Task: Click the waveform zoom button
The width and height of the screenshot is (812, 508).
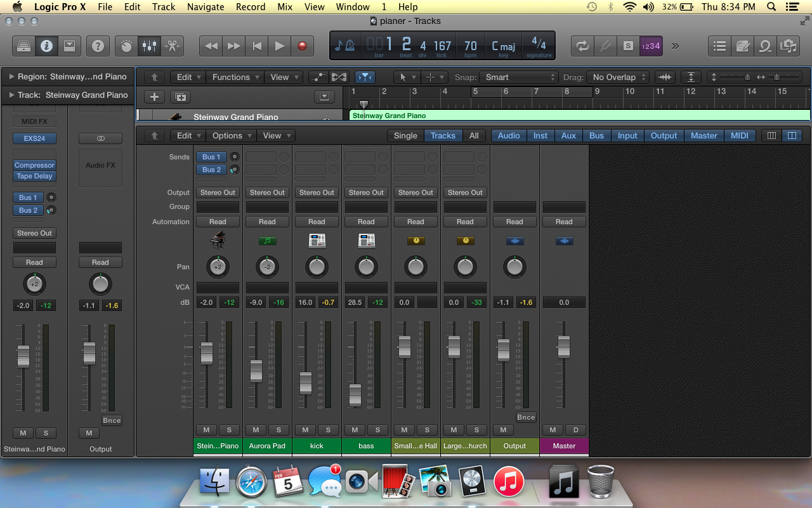Action: (665, 77)
